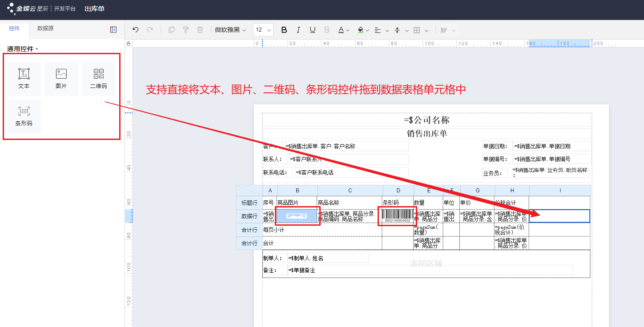644x327 pixels.
Task: Click the vertical align icon
Action: [x=397, y=30]
